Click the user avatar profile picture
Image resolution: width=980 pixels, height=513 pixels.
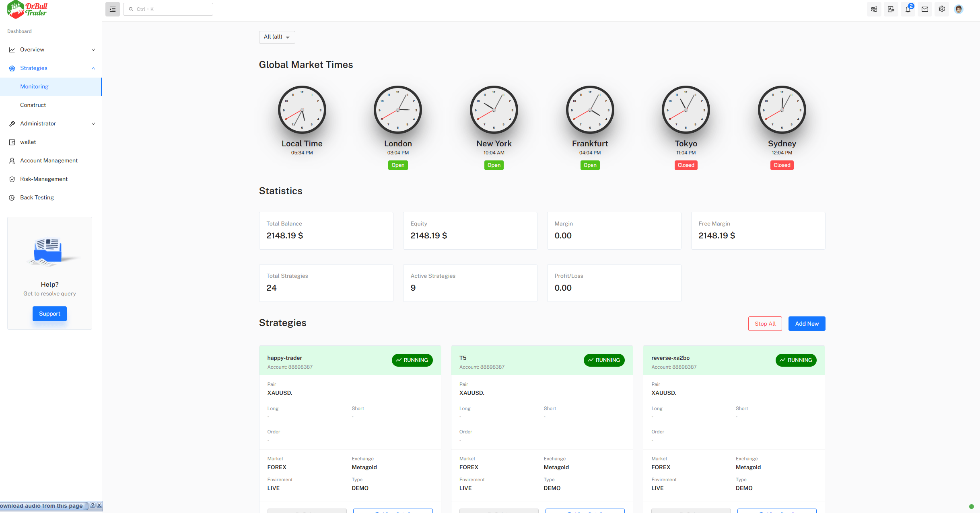tap(959, 9)
